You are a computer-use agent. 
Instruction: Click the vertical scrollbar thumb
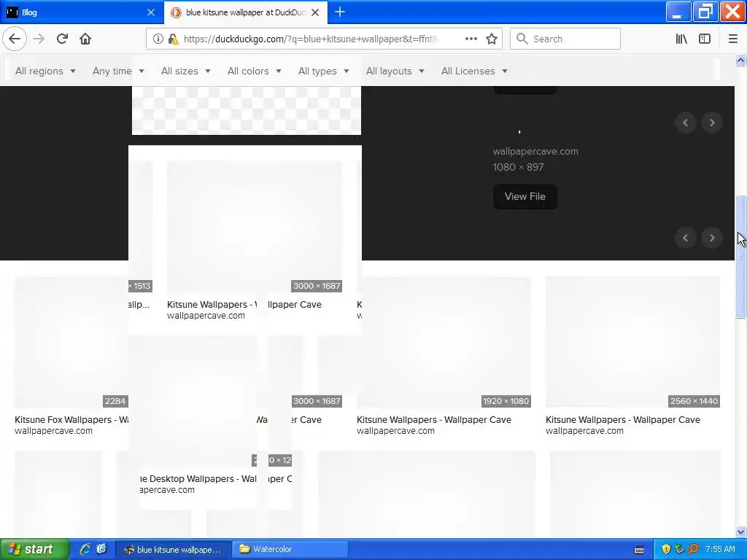click(x=740, y=257)
